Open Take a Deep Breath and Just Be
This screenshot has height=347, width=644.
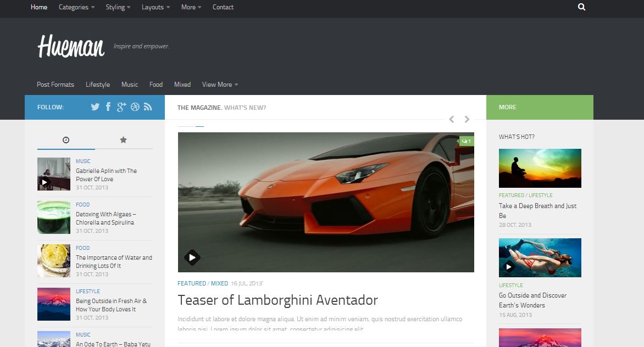pyautogui.click(x=537, y=210)
